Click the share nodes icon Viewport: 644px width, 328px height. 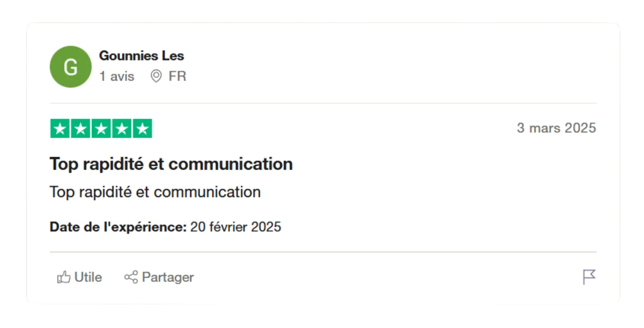(x=131, y=277)
